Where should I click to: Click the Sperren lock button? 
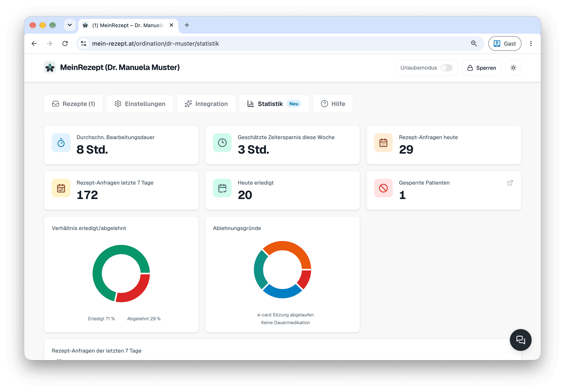(x=481, y=68)
